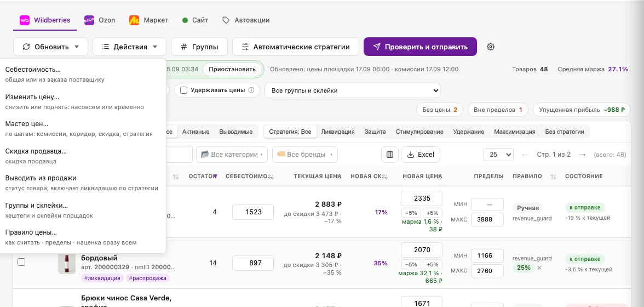Click the МАКС field showing 3888
644x307 pixels.
coord(487,219)
